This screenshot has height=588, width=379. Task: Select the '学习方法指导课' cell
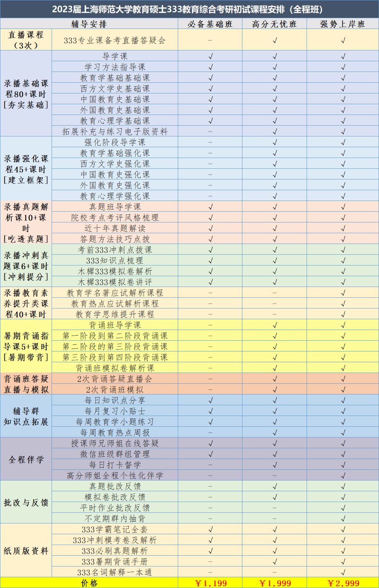[115, 67]
